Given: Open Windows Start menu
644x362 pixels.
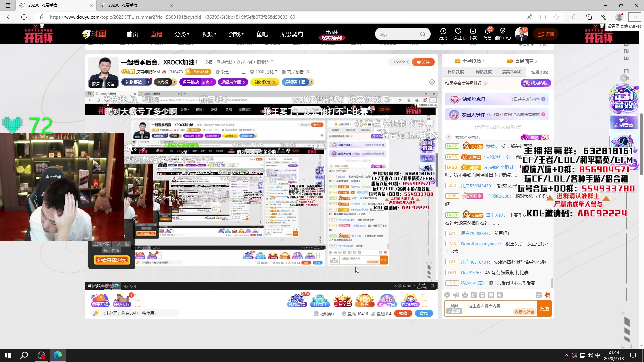Looking at the screenshot, I should click(8, 355).
